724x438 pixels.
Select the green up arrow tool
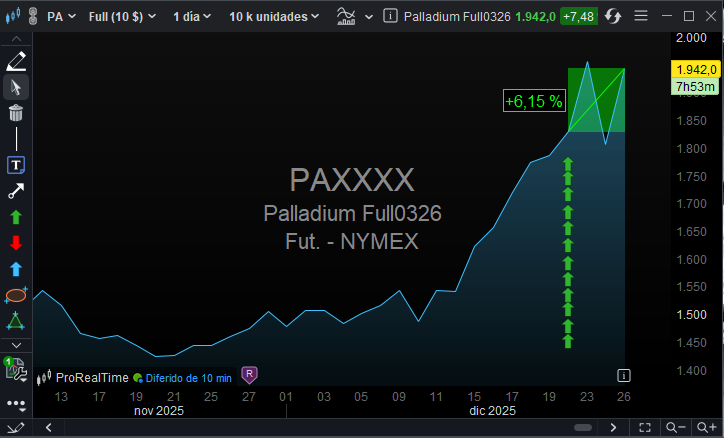[x=16, y=217]
